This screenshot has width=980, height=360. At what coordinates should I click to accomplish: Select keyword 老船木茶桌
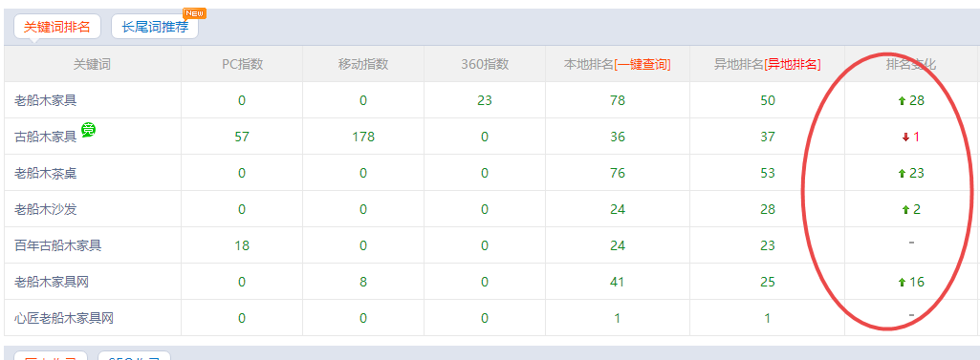coord(46,173)
